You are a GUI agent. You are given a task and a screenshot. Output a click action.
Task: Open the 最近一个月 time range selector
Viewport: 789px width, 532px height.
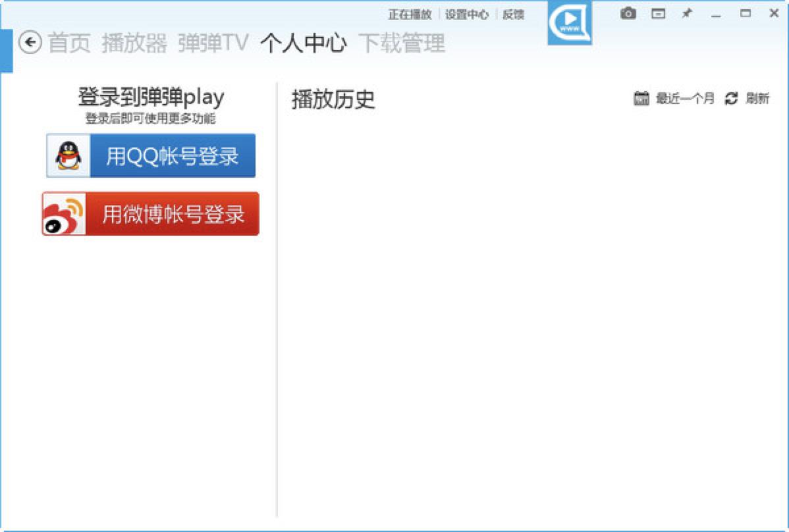[685, 99]
